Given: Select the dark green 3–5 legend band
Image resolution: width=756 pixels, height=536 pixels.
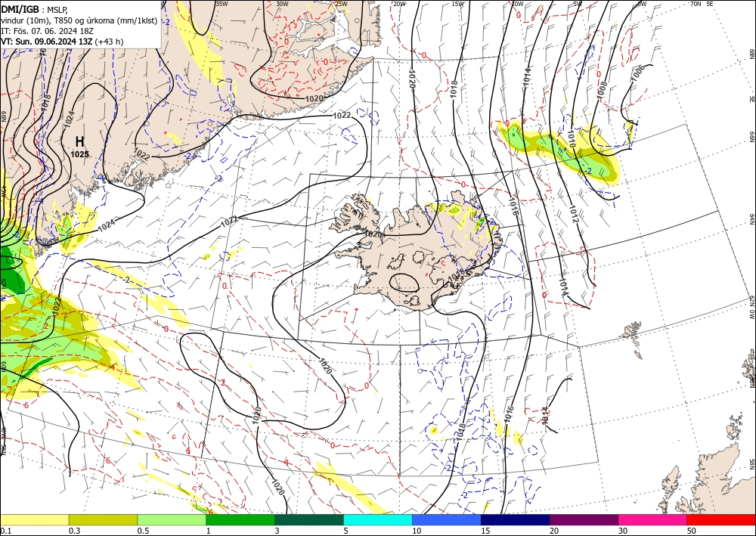Looking at the screenshot, I should [x=309, y=519].
